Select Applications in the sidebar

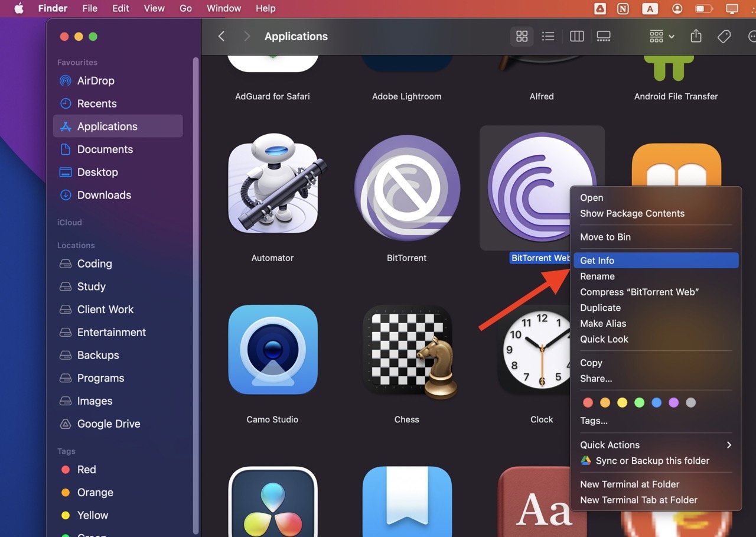tap(118, 126)
